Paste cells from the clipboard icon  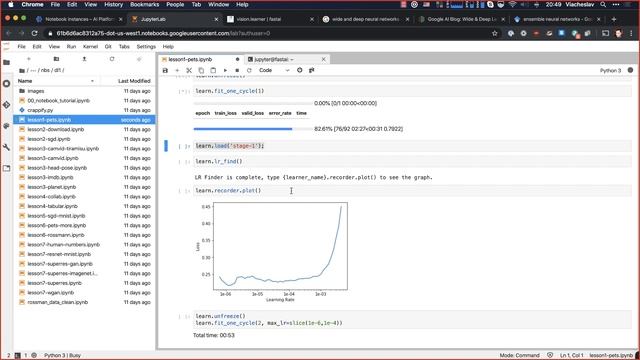[x=213, y=70]
